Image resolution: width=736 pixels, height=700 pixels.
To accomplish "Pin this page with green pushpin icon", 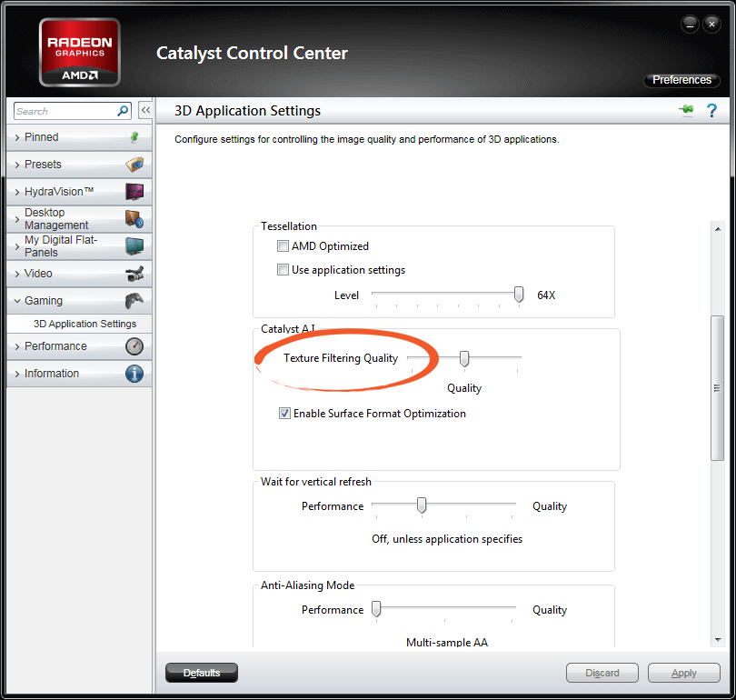I will click(686, 110).
